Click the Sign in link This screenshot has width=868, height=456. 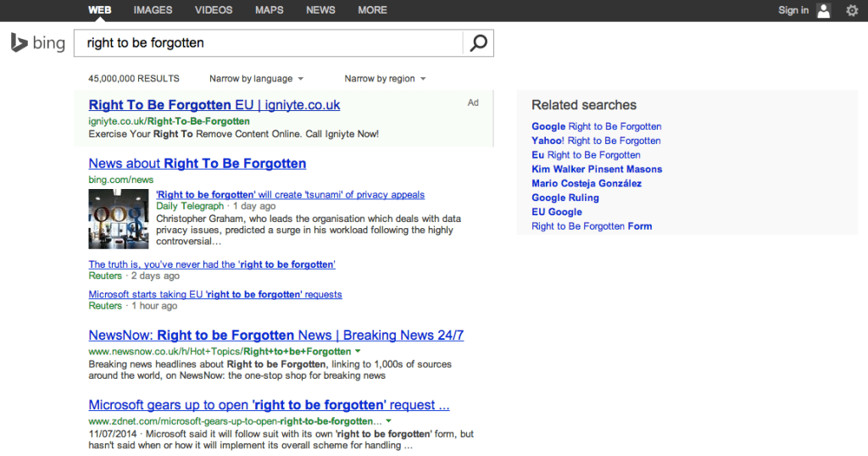(x=793, y=10)
